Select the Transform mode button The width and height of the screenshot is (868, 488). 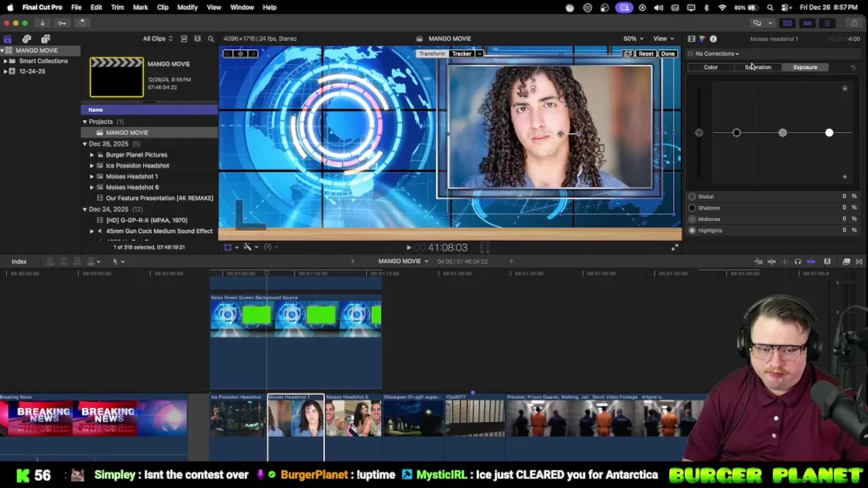tap(432, 54)
